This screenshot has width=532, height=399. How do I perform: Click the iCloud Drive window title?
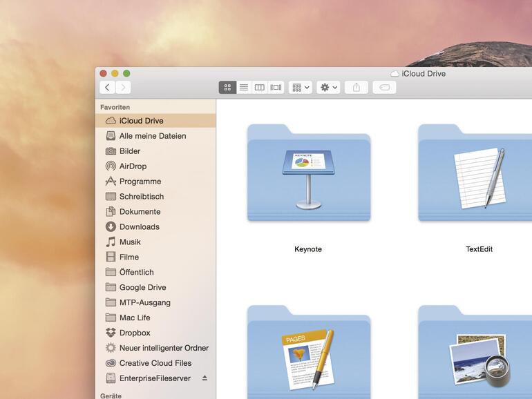tap(424, 74)
